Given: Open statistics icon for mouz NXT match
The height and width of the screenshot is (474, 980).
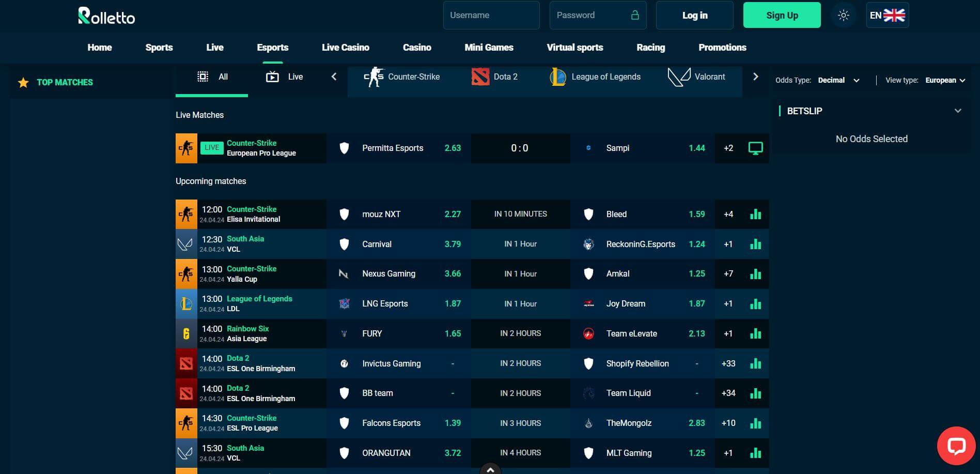Looking at the screenshot, I should pyautogui.click(x=755, y=214).
